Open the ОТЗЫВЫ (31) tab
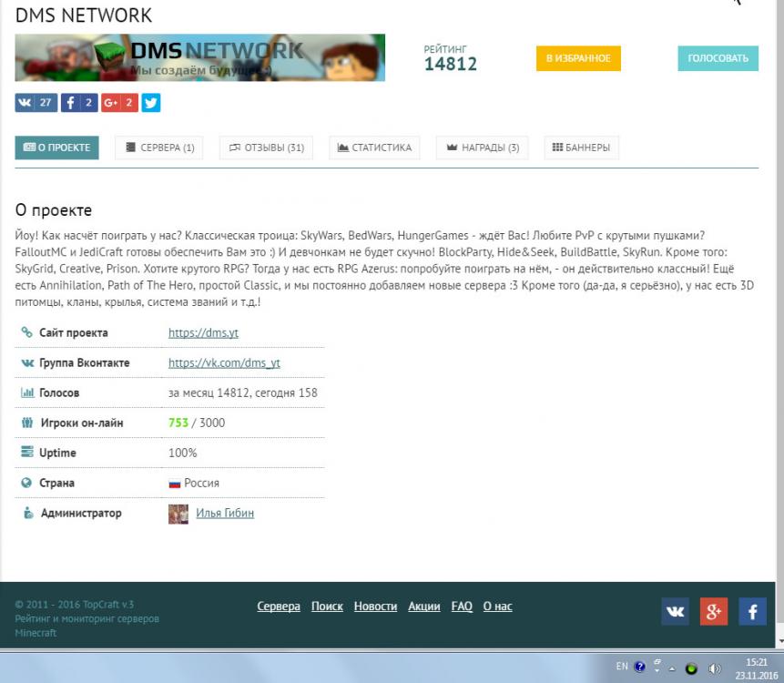The width and height of the screenshot is (784, 683). pos(266,148)
